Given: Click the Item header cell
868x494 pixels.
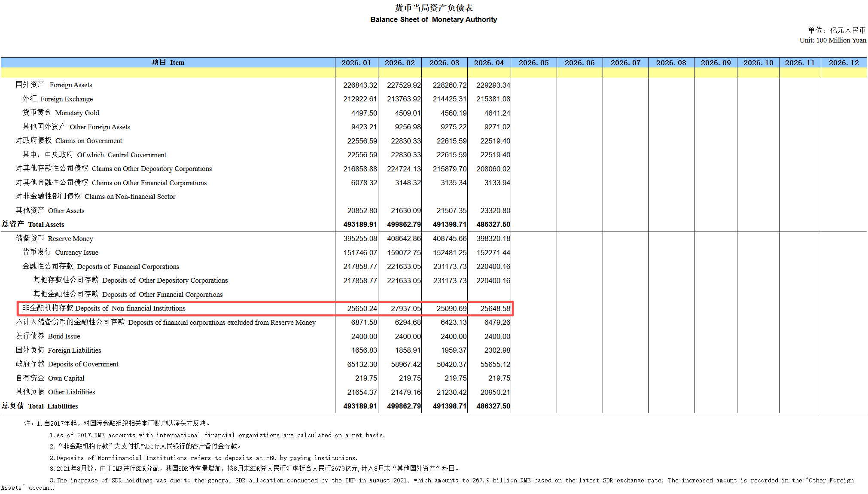Looking at the screenshot, I should (168, 63).
